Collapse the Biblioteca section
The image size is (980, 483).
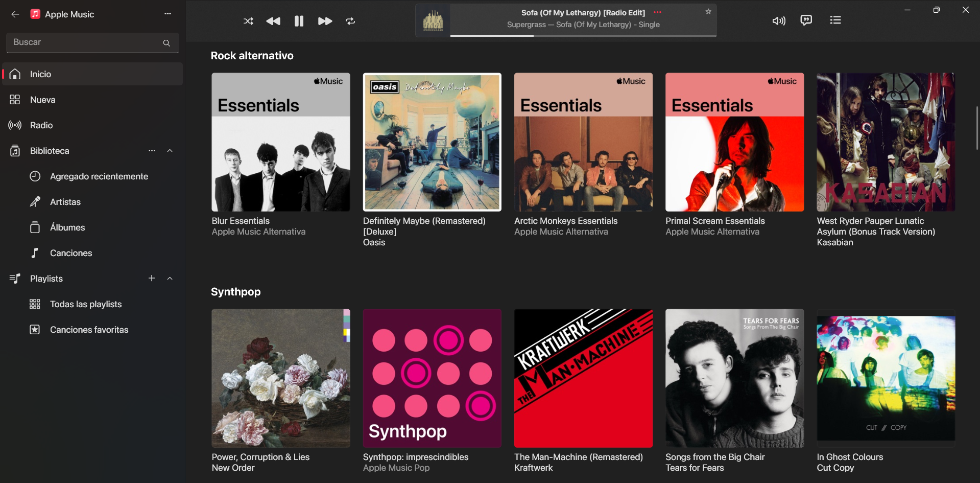(170, 151)
